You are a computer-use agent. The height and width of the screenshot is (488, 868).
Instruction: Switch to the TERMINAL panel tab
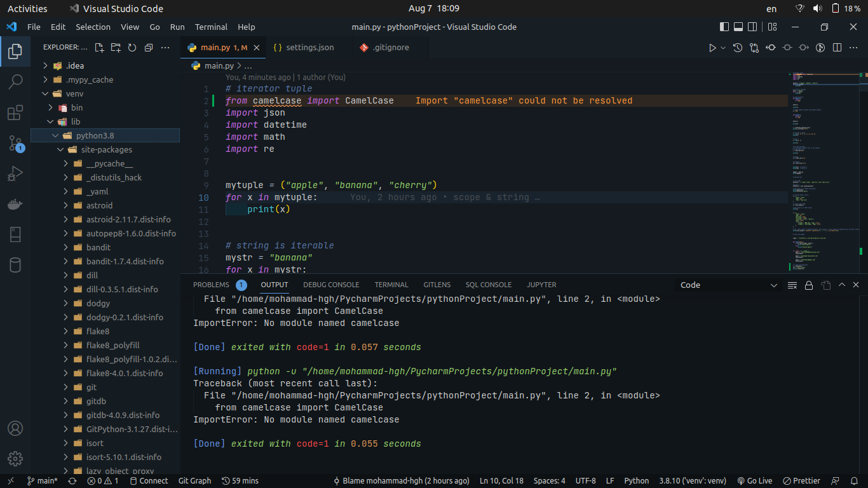coord(391,285)
